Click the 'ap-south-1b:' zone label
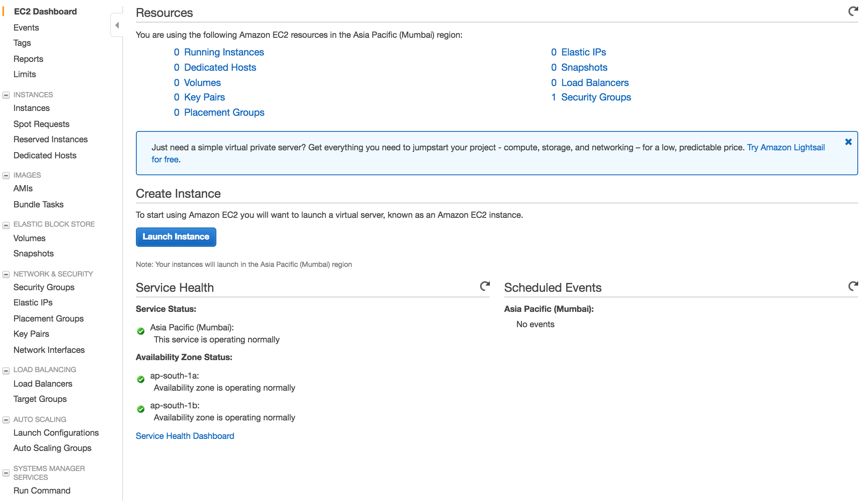This screenshot has height=504, width=863. pos(175,406)
